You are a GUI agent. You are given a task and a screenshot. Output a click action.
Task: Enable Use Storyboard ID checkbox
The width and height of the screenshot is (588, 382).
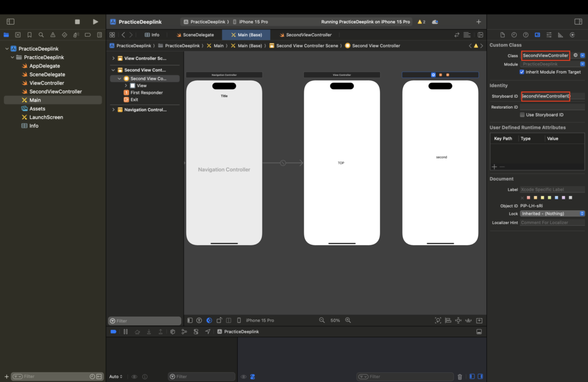point(522,115)
